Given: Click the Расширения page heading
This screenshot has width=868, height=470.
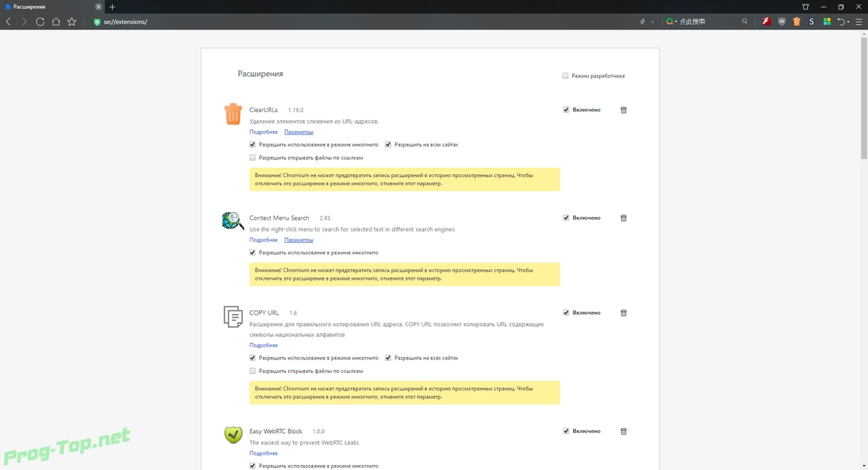Looking at the screenshot, I should tap(260, 74).
